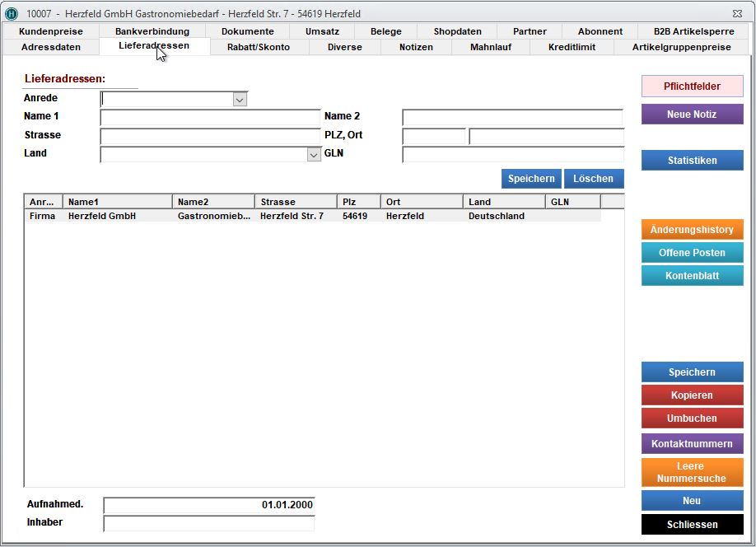This screenshot has width=756, height=547.
Task: Open the Rabatt/Skonto tab
Action: pos(259,47)
